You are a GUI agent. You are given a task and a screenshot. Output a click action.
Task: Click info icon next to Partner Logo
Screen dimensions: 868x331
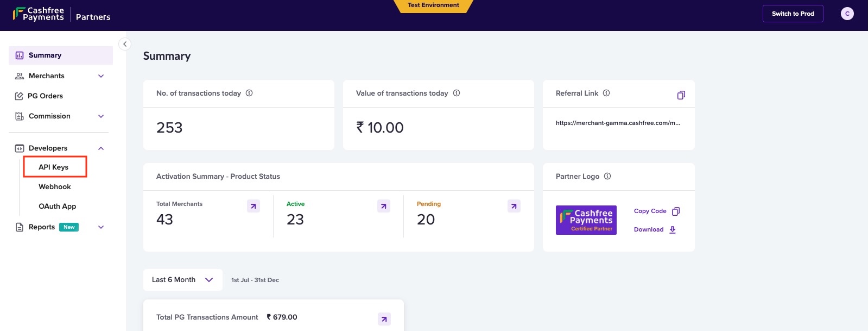(x=607, y=176)
